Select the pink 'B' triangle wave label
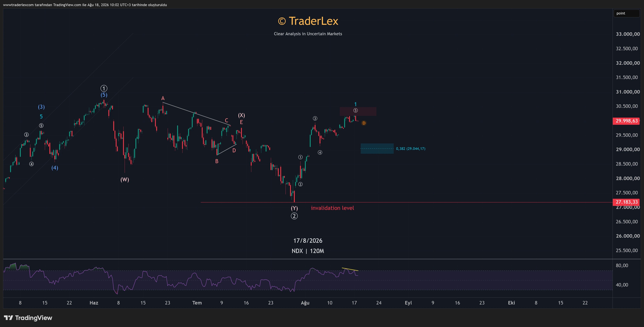644x327 pixels. pyautogui.click(x=217, y=162)
